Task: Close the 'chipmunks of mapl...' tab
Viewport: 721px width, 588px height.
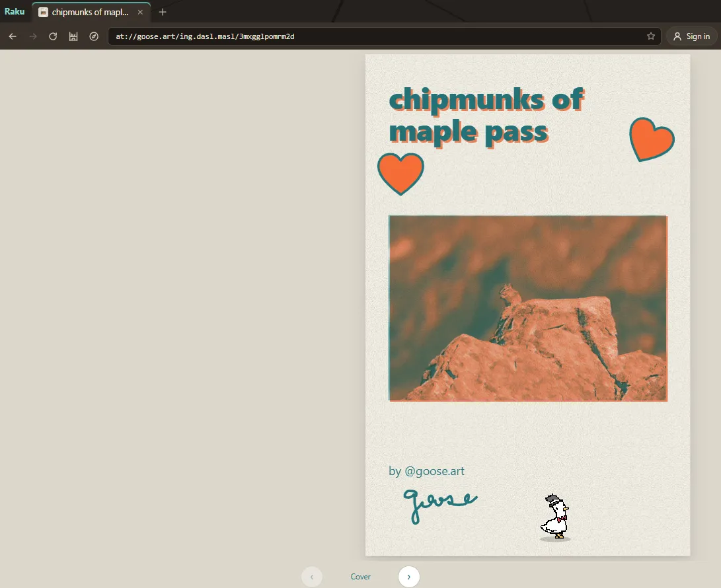Action: (140, 13)
